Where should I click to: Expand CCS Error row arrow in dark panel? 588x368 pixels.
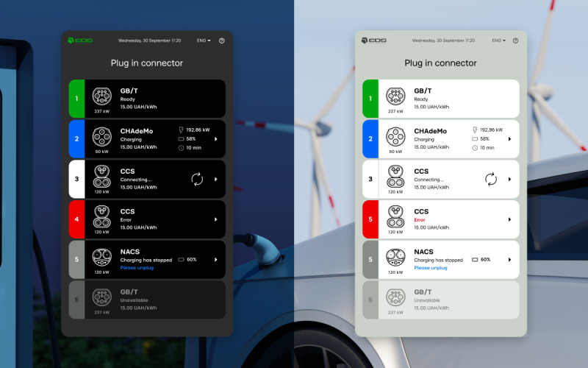tap(216, 219)
